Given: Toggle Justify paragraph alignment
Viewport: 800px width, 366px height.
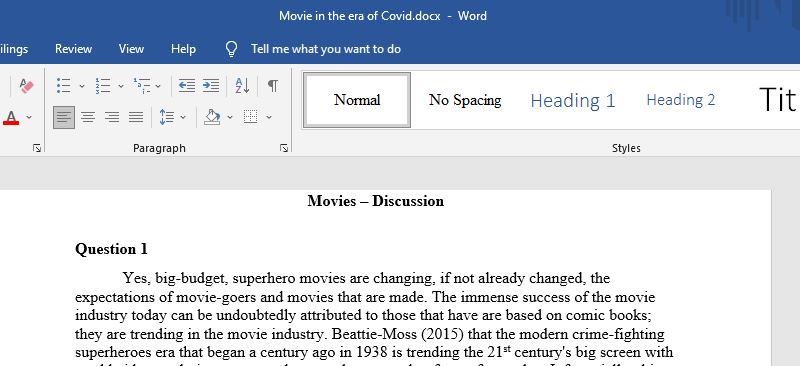Looking at the screenshot, I should [136, 117].
